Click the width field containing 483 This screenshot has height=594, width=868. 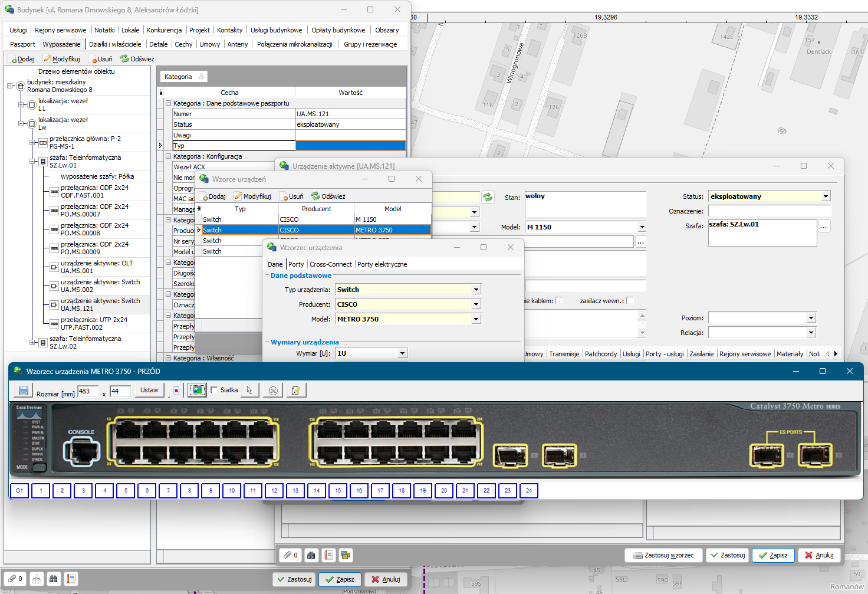click(88, 390)
